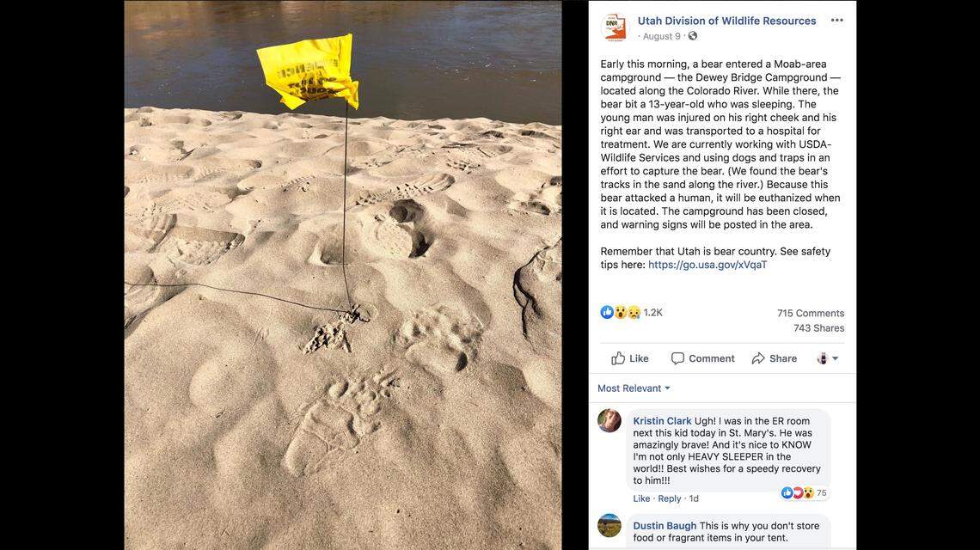This screenshot has height=550, width=980.
Task: Reply to Kristin Clark's comment
Action: pos(670,498)
